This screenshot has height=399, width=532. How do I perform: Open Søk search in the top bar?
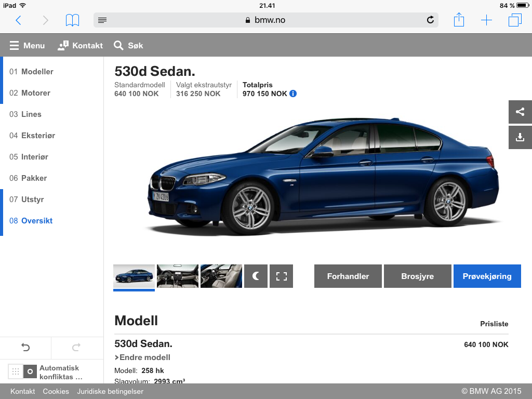(128, 46)
